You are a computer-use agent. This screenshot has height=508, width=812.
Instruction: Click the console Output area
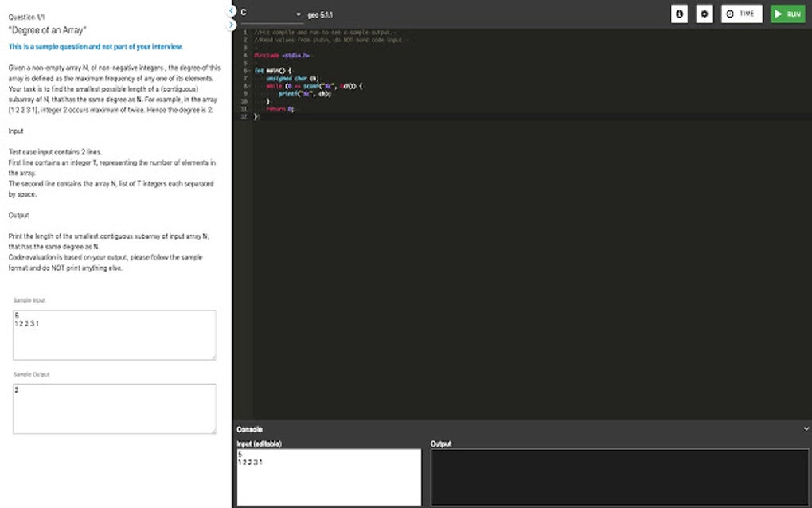[x=619, y=477]
